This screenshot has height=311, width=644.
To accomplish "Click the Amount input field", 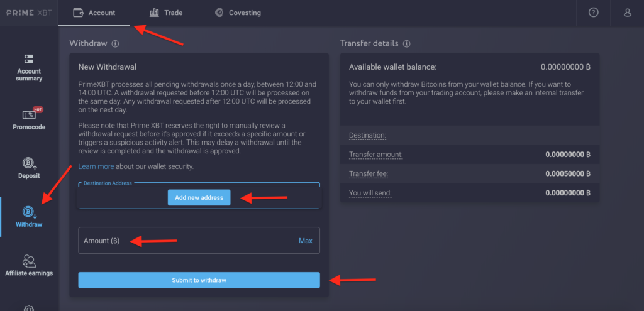I will 199,241.
